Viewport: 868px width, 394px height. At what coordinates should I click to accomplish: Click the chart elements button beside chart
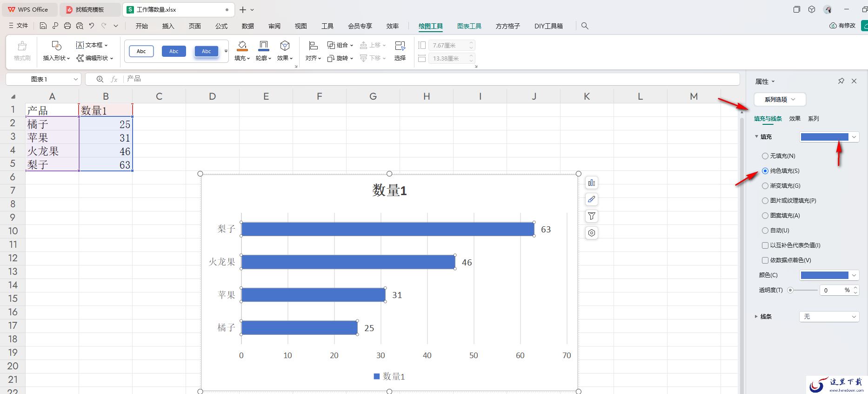pyautogui.click(x=591, y=183)
